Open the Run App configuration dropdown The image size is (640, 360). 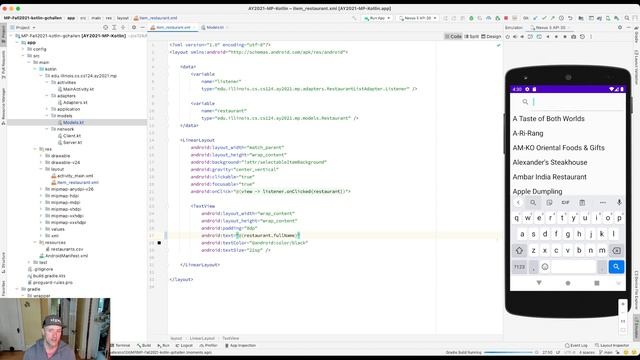click(377, 18)
